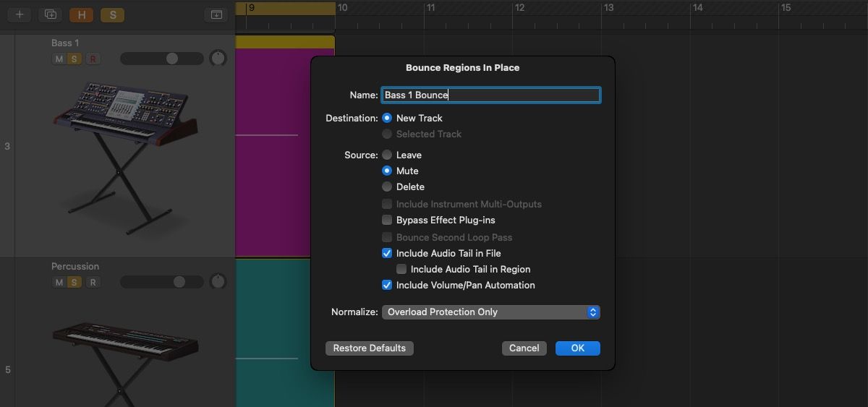
Task: Click the Bass 1 volume slider
Action: point(162,59)
